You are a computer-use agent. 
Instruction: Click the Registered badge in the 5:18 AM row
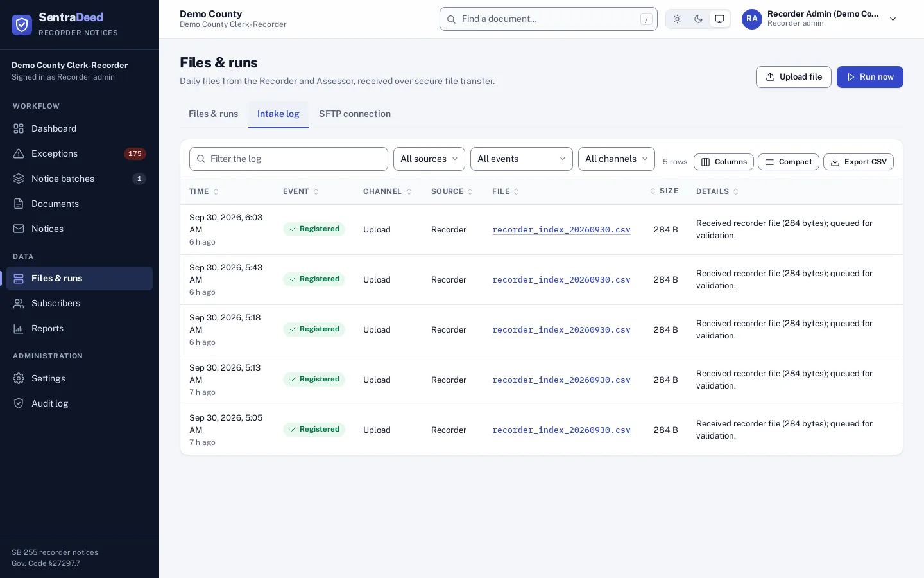tap(314, 329)
